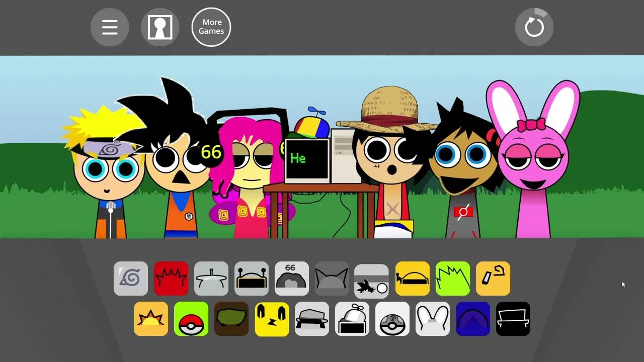Select the lime green spiky hair icon
The width and height of the screenshot is (644, 362).
(453, 279)
